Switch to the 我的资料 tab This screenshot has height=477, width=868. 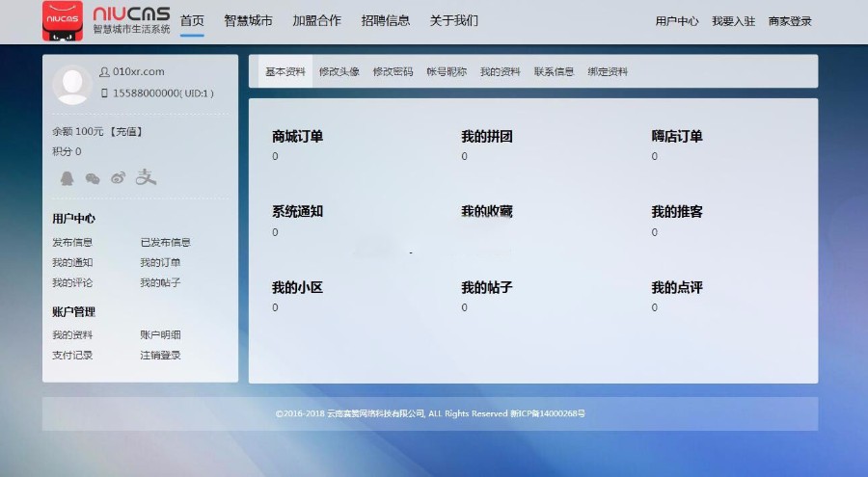[501, 71]
